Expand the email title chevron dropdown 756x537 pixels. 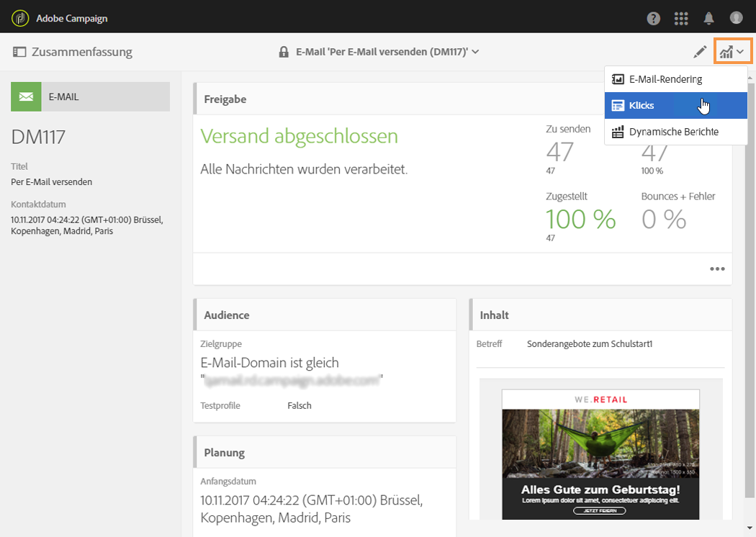click(475, 52)
